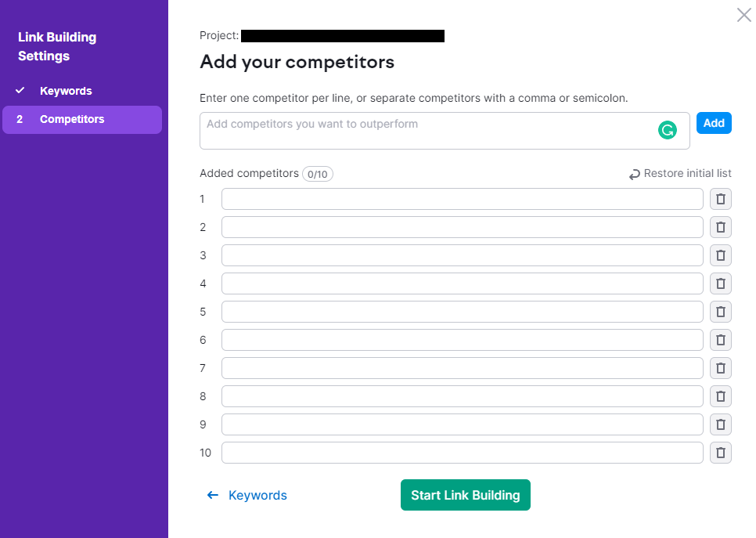Clear row 10 using its trash icon
Image resolution: width=756 pixels, height=538 pixels.
point(720,453)
